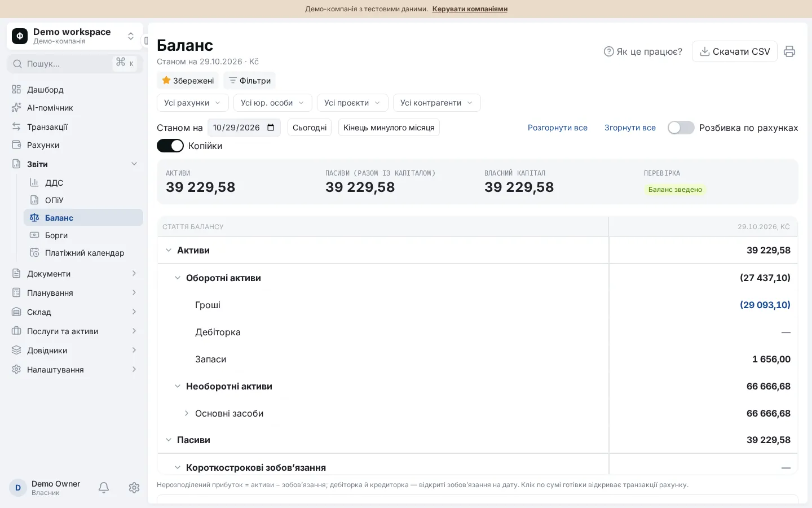Click the Дашборд grid icon
This screenshot has height=508, width=812.
pyautogui.click(x=16, y=90)
